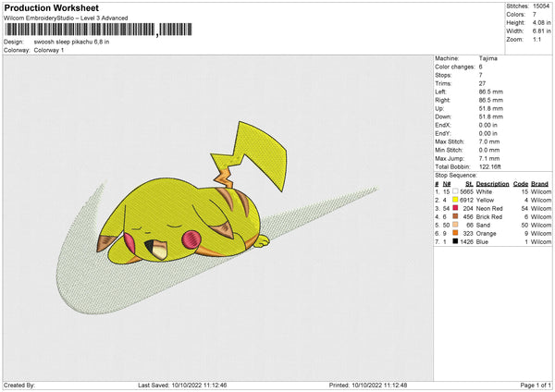Click the barcode under the worksheet title

(x=99, y=30)
